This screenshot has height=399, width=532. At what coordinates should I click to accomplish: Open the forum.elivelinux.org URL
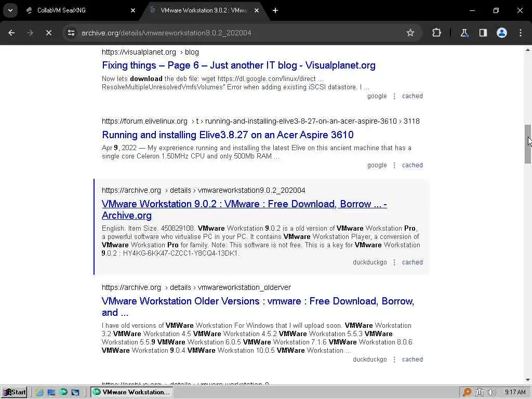tap(261, 122)
